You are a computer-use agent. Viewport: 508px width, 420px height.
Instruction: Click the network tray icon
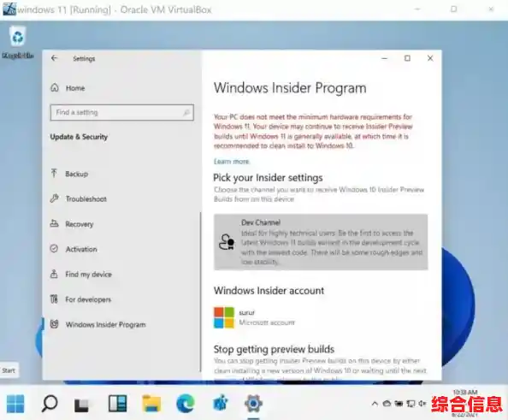[411, 404]
